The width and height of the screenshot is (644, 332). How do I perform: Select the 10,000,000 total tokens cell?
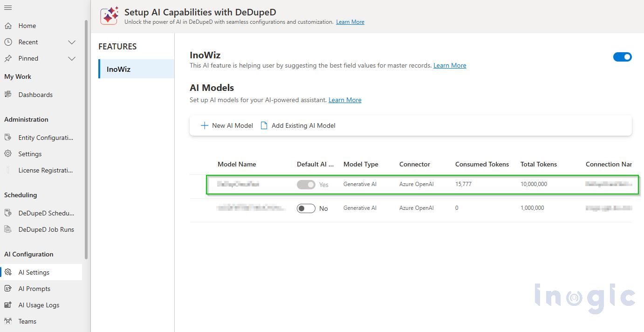click(534, 184)
